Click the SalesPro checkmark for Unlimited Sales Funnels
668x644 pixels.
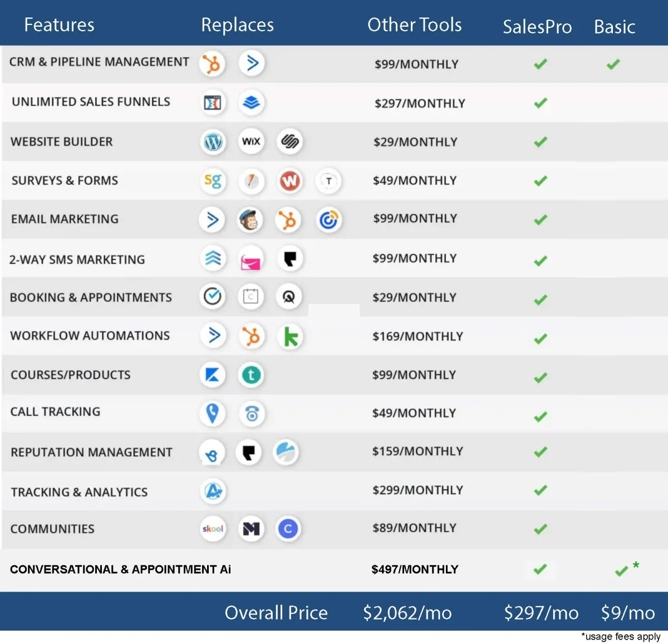[x=541, y=103]
